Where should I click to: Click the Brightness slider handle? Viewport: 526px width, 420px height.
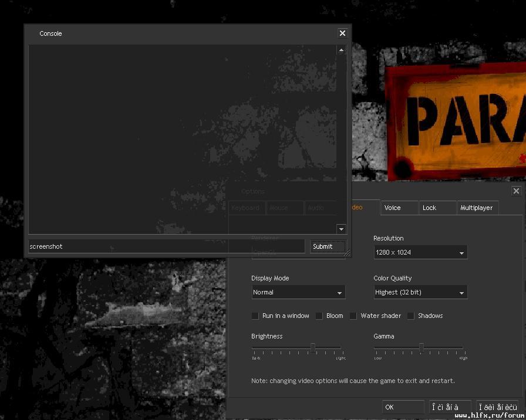(x=313, y=348)
